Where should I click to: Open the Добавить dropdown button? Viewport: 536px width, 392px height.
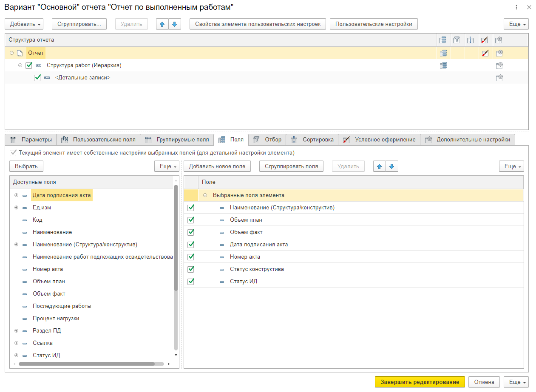point(26,24)
